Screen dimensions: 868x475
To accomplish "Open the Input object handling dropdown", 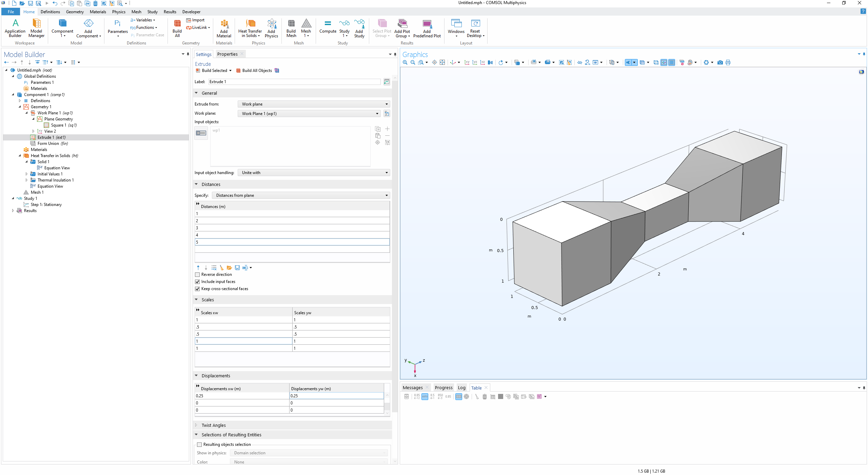I will pyautogui.click(x=314, y=173).
